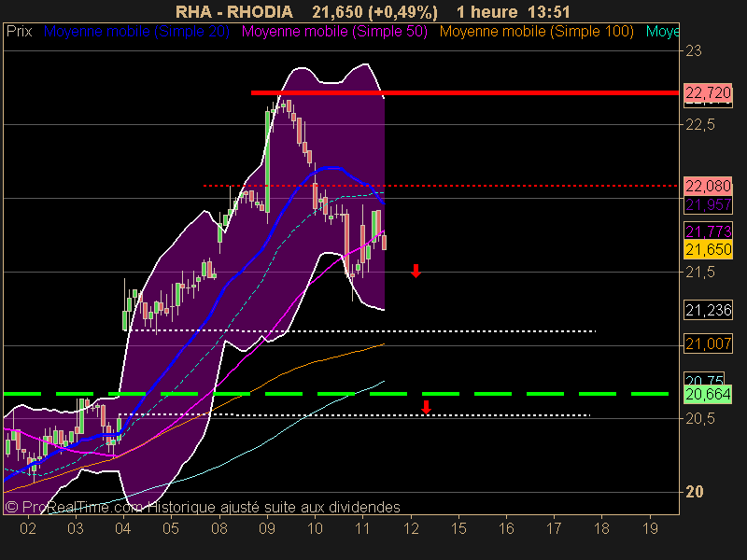Click the dashed green support line
Viewport: 747px width, 560px height.
pyautogui.click(x=336, y=394)
